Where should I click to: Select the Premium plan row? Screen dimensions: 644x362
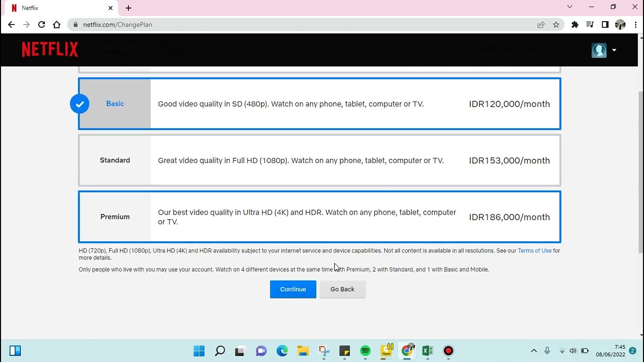(x=319, y=217)
